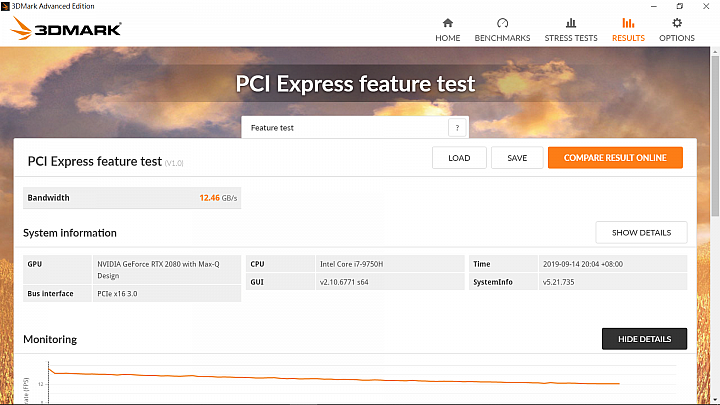Restore down the 3DMark window
The height and width of the screenshot is (405, 720).
tap(680, 6)
